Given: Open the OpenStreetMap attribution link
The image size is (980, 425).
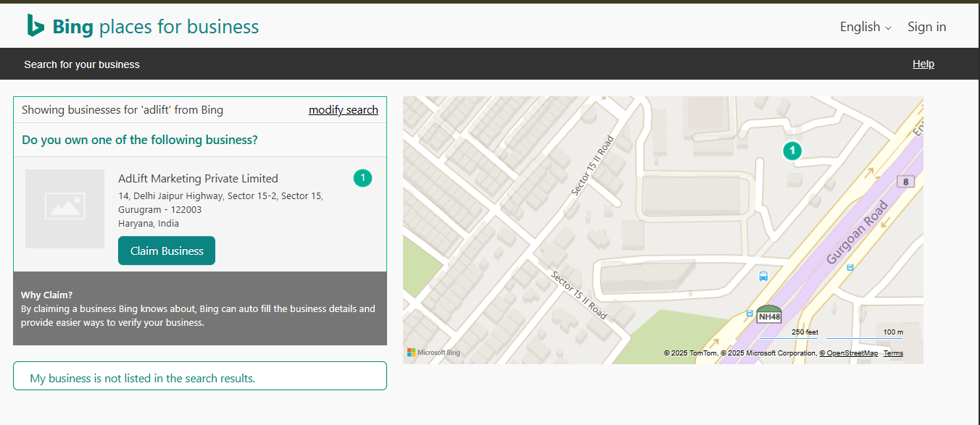Looking at the screenshot, I should (x=848, y=353).
